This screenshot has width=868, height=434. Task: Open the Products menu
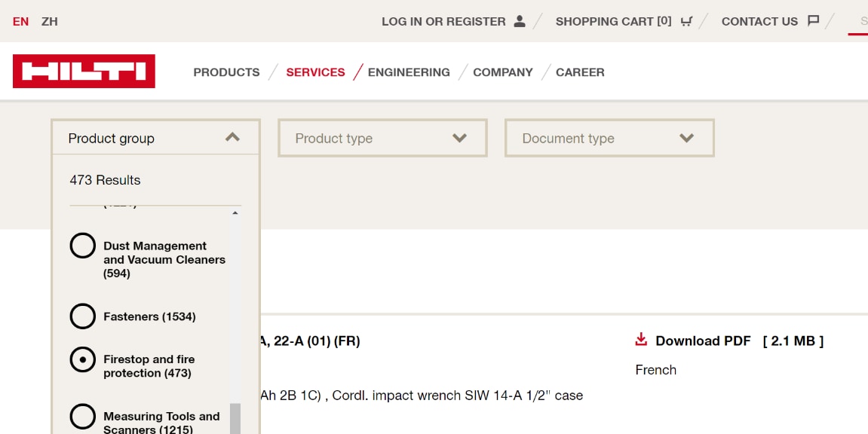tap(226, 72)
